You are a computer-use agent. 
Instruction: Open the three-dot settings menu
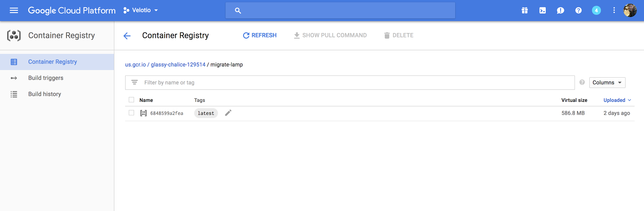pyautogui.click(x=614, y=10)
